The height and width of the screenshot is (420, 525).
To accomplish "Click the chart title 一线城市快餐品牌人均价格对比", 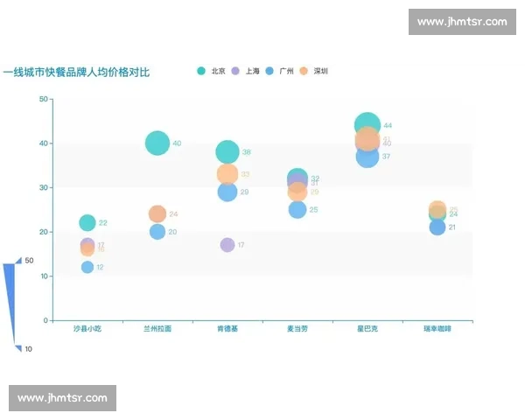I will point(76,71).
